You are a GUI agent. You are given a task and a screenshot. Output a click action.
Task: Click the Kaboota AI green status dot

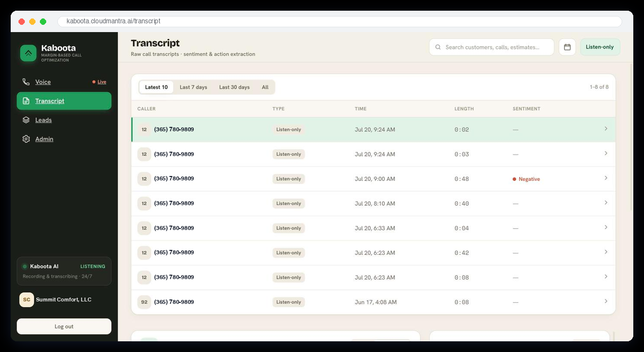pos(25,266)
